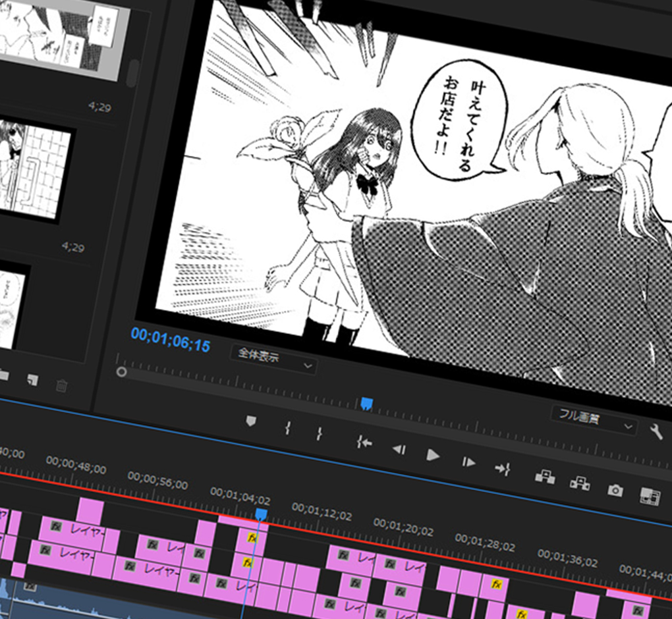Click the Lift button
Screen dimensions: 672x619
[x=545, y=476]
